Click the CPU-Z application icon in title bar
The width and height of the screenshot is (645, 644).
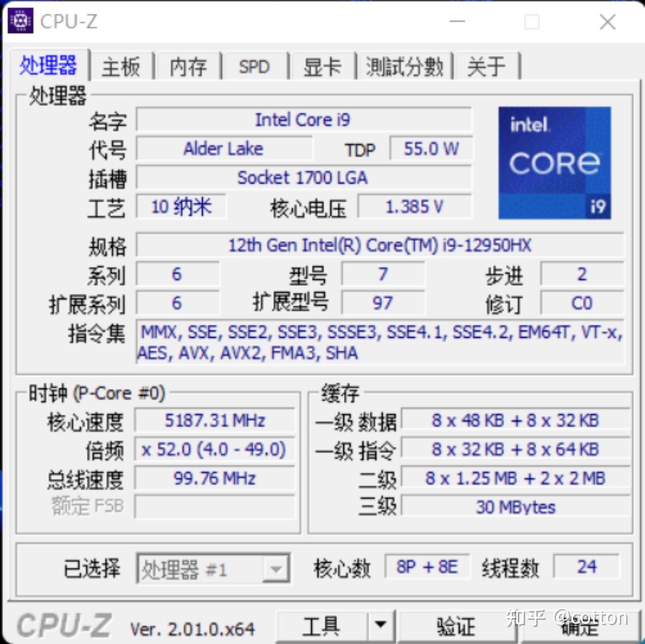21,20
